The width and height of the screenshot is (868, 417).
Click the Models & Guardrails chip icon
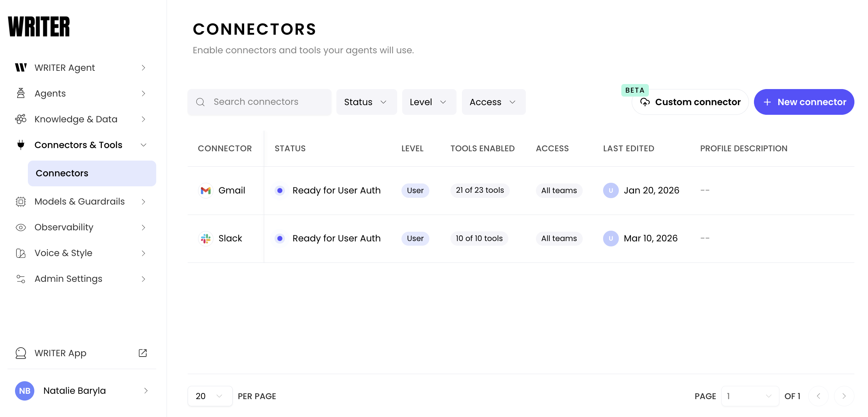point(21,202)
